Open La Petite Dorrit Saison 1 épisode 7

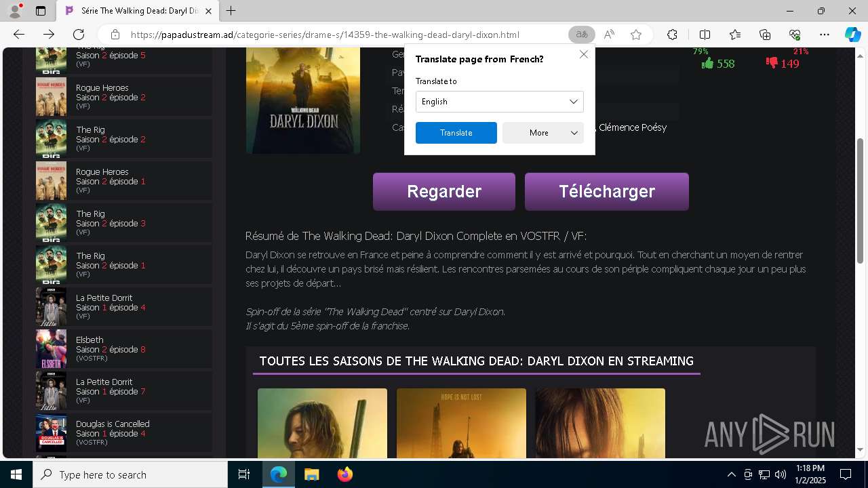(x=123, y=391)
